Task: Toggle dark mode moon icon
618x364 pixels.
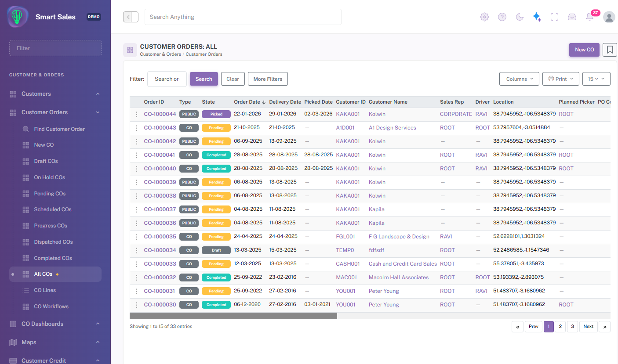Action: tap(520, 17)
